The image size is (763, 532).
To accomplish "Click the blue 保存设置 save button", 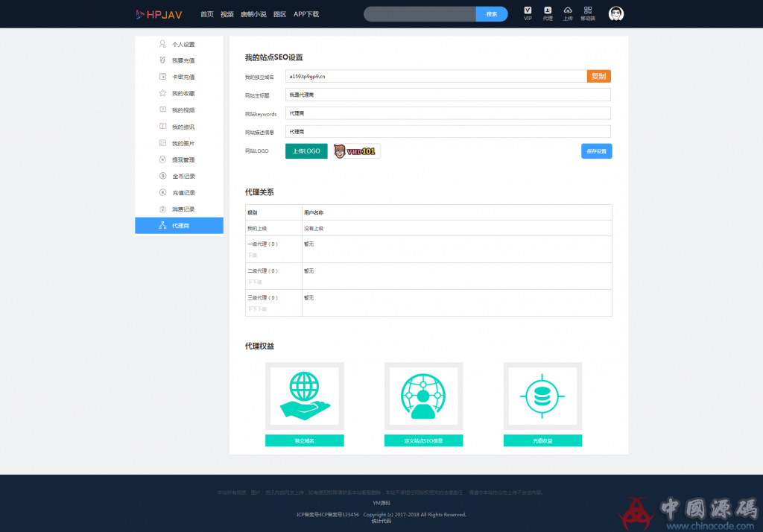I will (x=596, y=151).
